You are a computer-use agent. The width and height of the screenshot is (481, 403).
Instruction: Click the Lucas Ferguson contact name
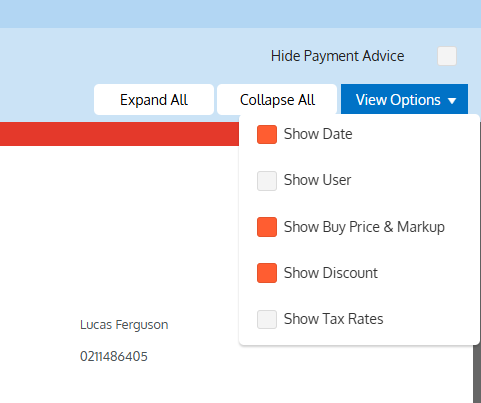pyautogui.click(x=124, y=325)
